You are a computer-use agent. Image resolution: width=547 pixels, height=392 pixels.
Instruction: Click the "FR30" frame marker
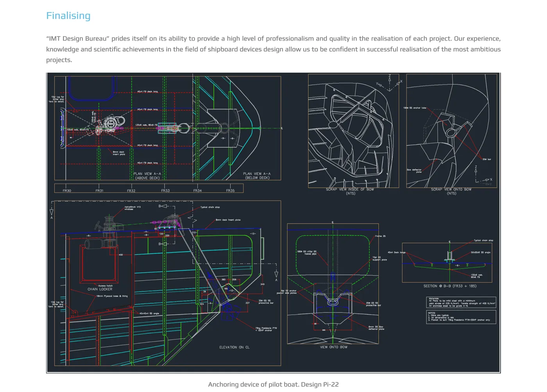(x=67, y=191)
